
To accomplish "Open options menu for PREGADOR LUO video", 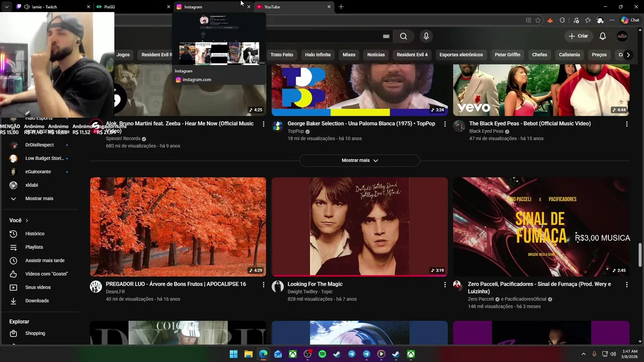I will coord(263,285).
